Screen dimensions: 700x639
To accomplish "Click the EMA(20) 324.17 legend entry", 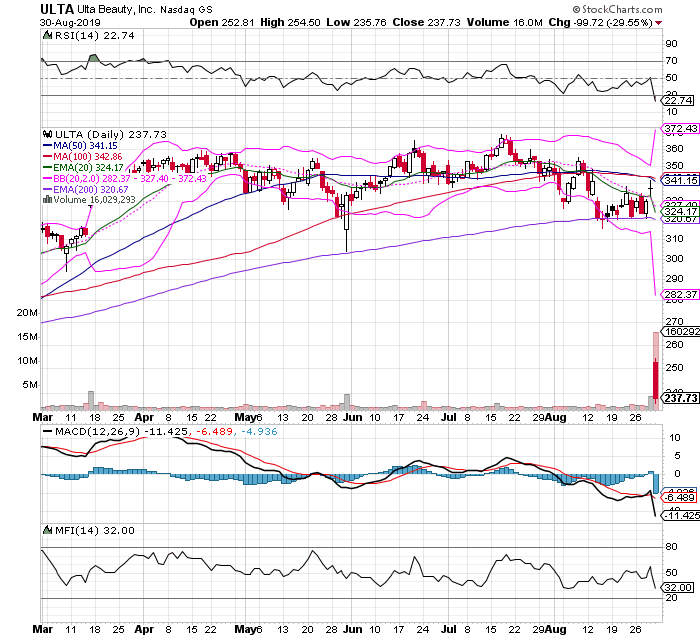I will (x=83, y=167).
